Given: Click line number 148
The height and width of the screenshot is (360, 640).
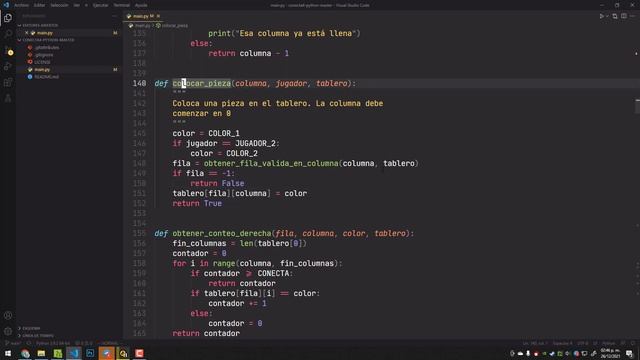Looking at the screenshot, I should coord(139,163).
